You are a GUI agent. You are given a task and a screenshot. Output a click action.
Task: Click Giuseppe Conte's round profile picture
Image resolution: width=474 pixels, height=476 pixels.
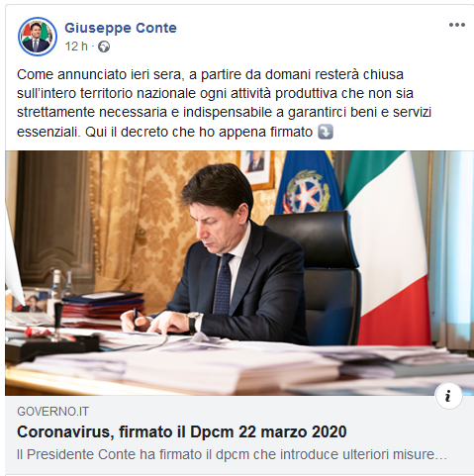click(x=38, y=37)
